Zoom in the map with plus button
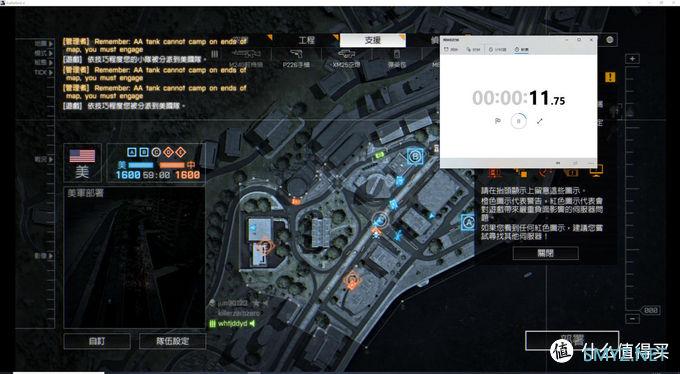This screenshot has height=374, width=680. tap(633, 59)
